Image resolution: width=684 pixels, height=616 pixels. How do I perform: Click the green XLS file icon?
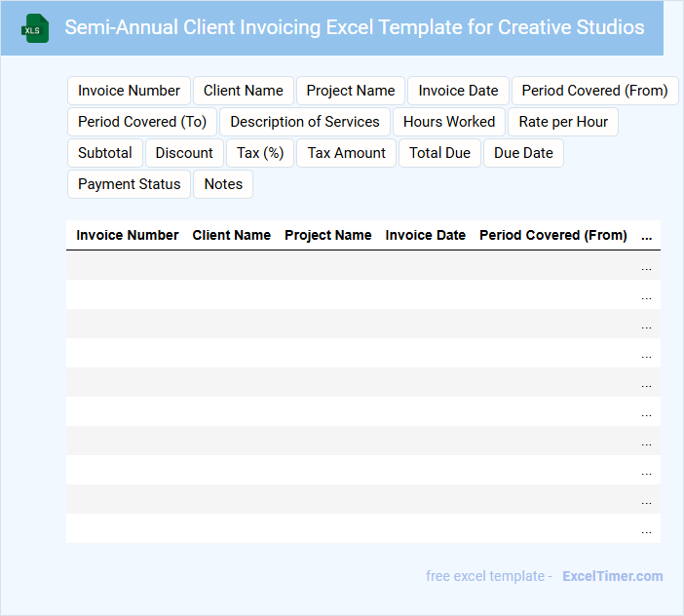(x=35, y=28)
